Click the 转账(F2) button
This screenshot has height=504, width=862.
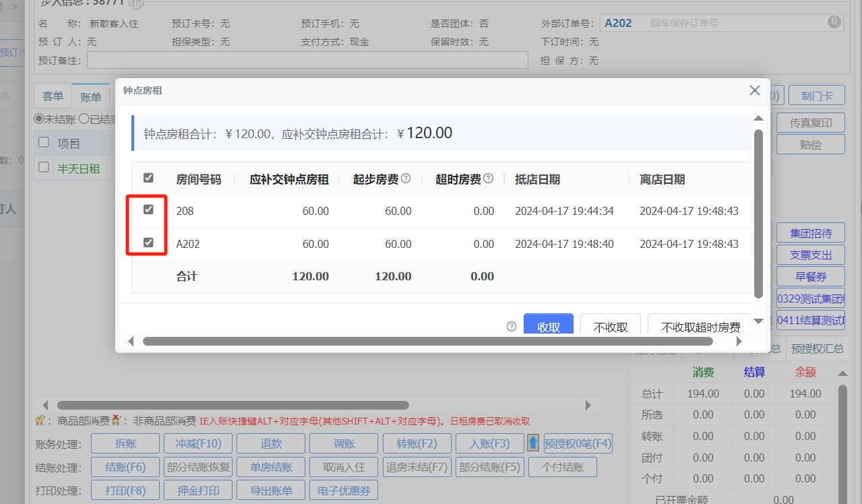[x=417, y=443]
